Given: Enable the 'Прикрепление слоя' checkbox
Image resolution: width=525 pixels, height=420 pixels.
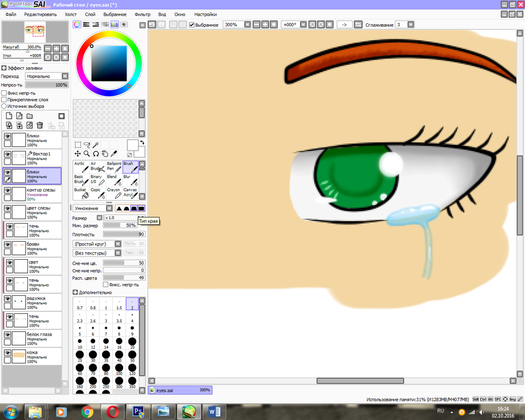Looking at the screenshot, I should [4, 100].
